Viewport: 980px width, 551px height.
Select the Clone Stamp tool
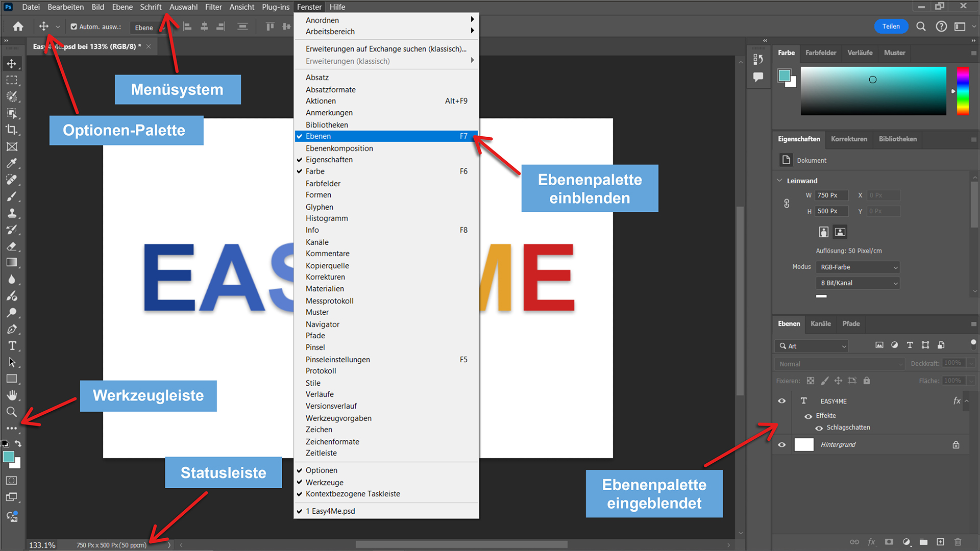(12, 213)
